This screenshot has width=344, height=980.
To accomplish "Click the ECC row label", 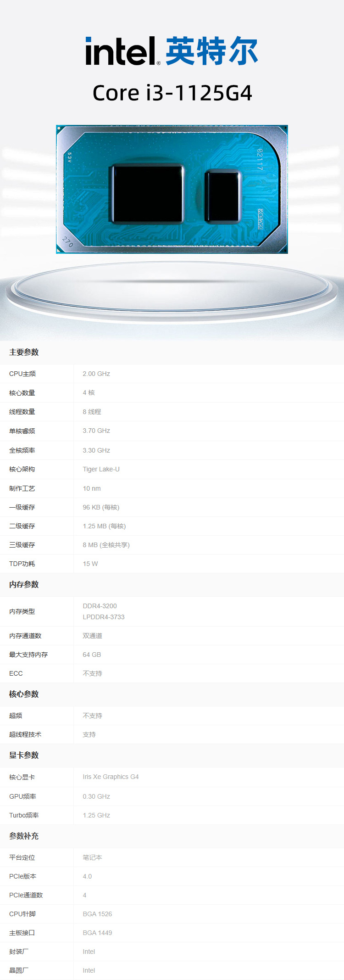I will click(x=16, y=673).
